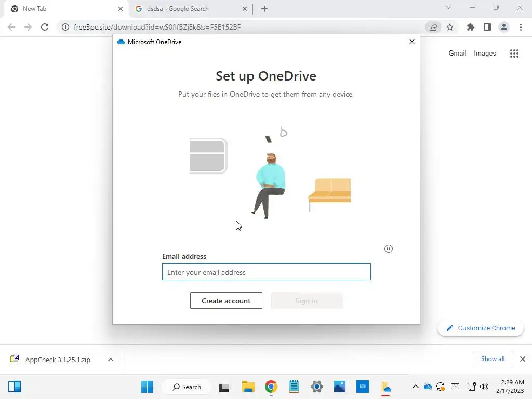Click the Customize Chrome button

point(481,328)
